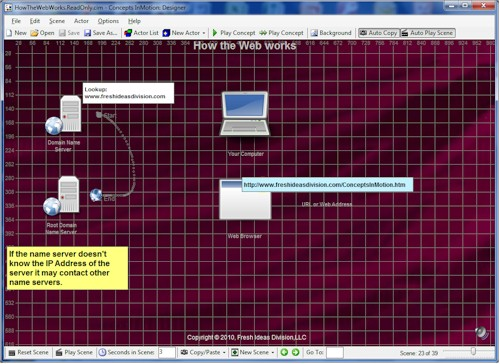Click the double-arrow Play Concept button

coord(282,33)
